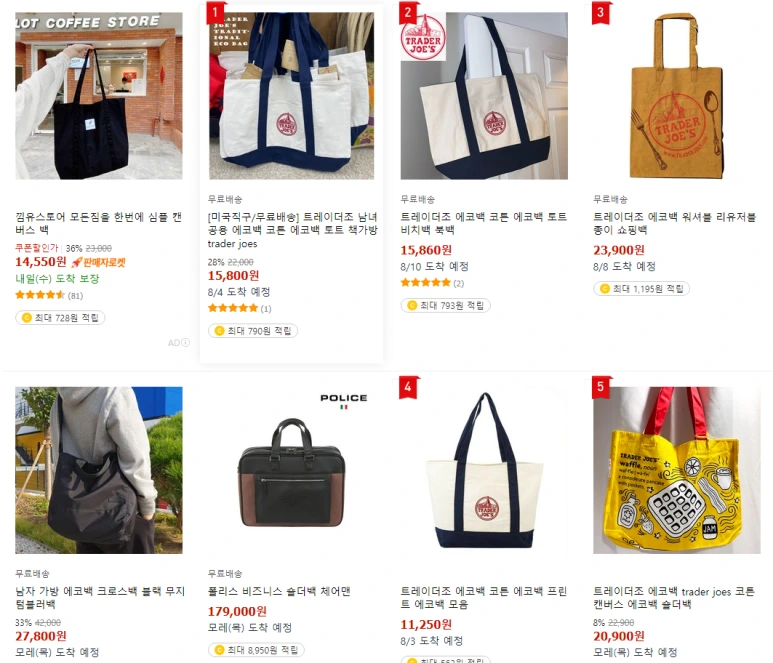Open the POLICE business briefcase image
This screenshot has width=773, height=663.
pos(291,470)
